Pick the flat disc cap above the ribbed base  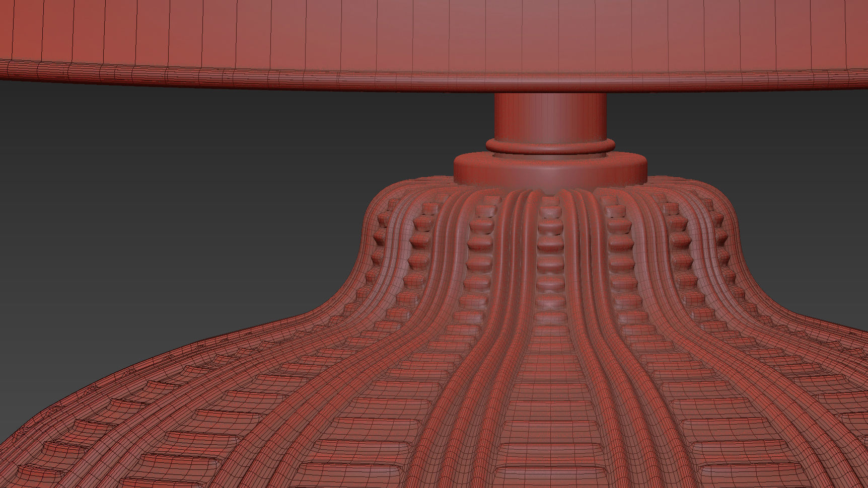click(x=550, y=172)
